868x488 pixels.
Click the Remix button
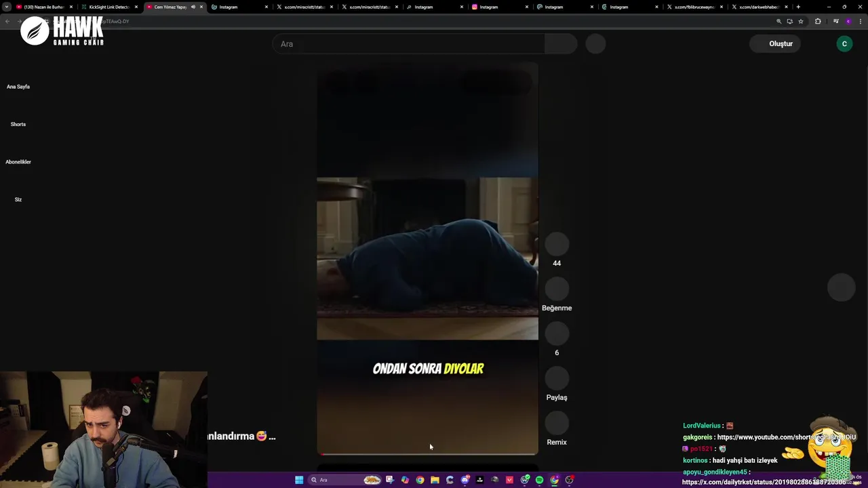click(557, 423)
